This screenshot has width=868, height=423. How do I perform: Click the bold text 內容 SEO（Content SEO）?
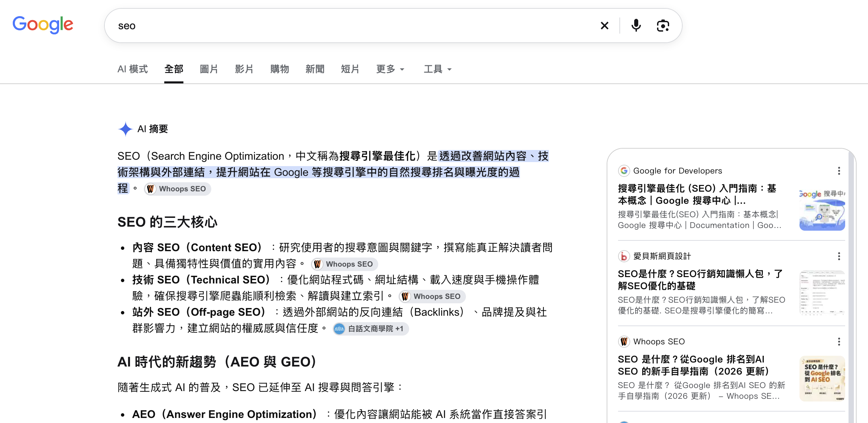(x=198, y=247)
